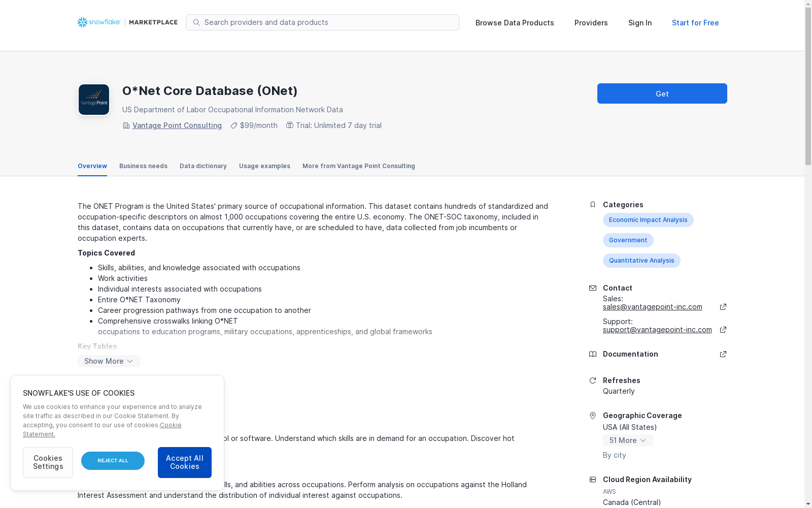Open the Usage examples tab

coord(264,166)
